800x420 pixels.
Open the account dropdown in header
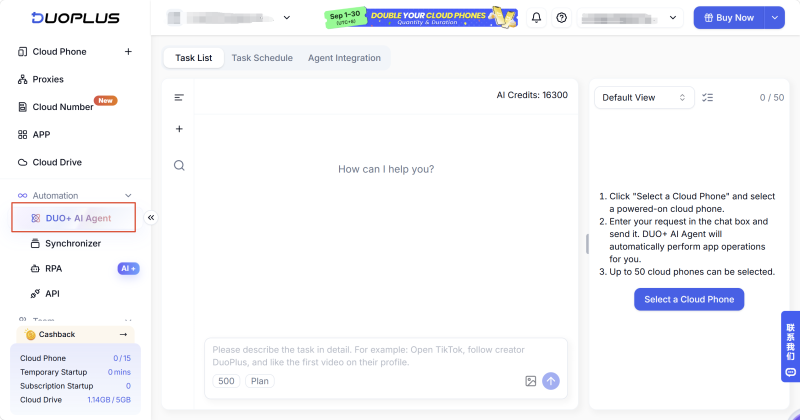coord(631,18)
